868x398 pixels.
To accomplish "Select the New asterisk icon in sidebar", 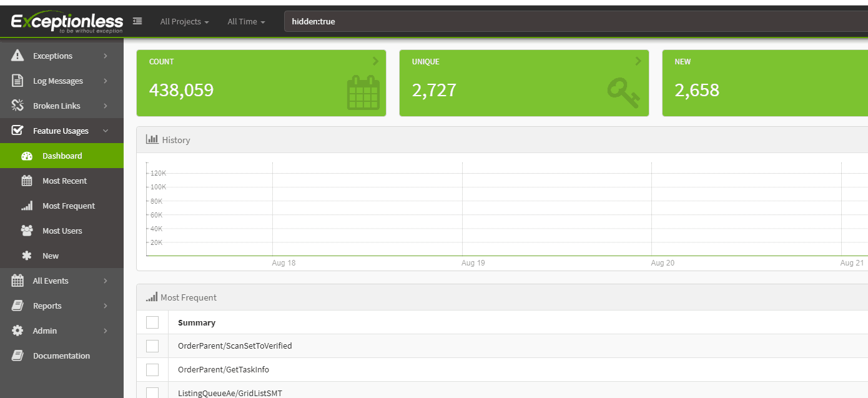I will tap(26, 256).
